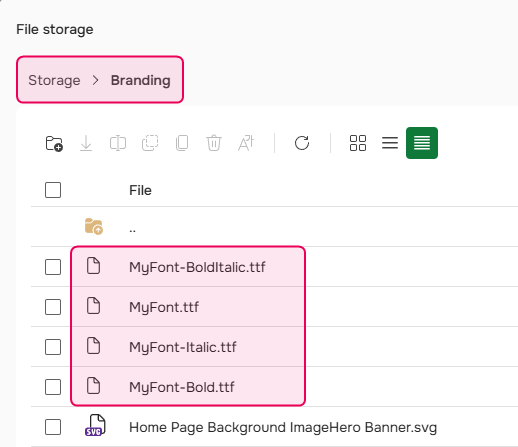The image size is (518, 447).
Task: Click the breadcrumb chevron separator
Action: (96, 80)
